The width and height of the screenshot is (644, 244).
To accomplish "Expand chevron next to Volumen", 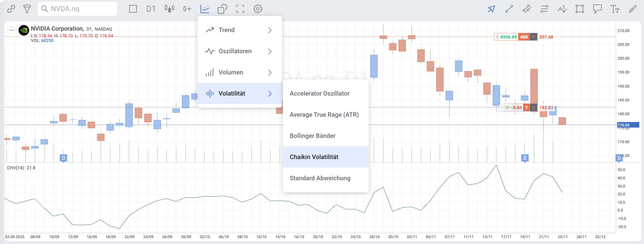I will (270, 72).
